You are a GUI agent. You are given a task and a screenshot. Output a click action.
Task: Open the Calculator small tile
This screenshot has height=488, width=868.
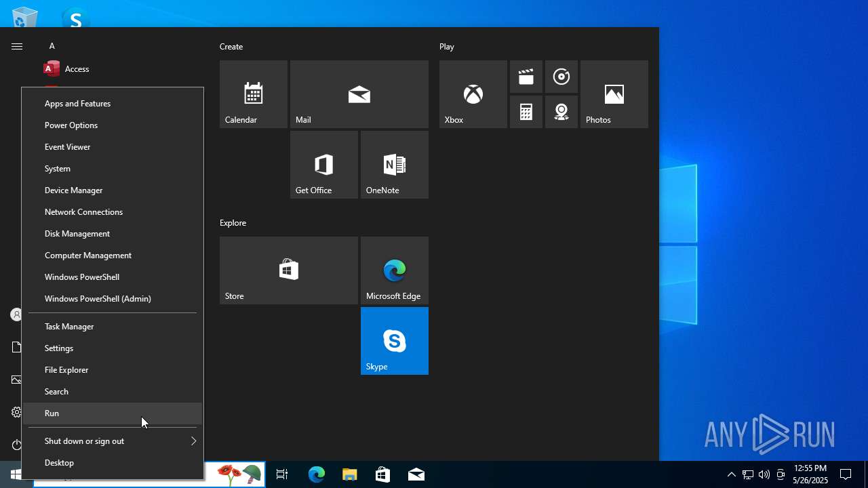526,112
